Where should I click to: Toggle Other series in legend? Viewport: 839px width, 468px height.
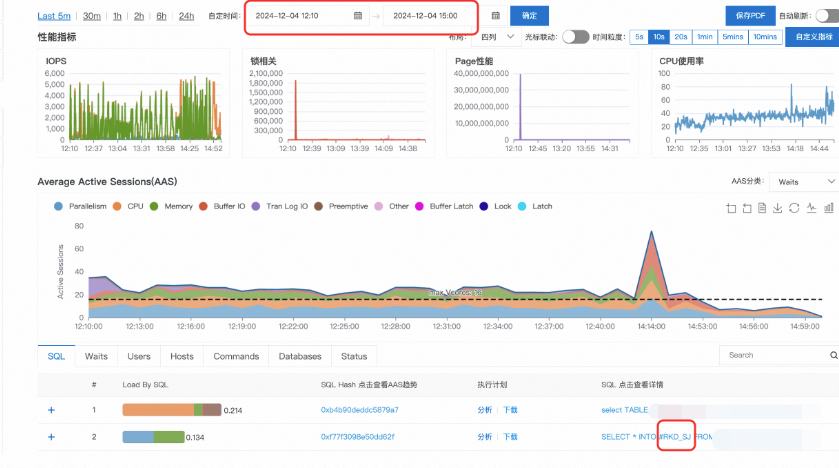tap(392, 206)
